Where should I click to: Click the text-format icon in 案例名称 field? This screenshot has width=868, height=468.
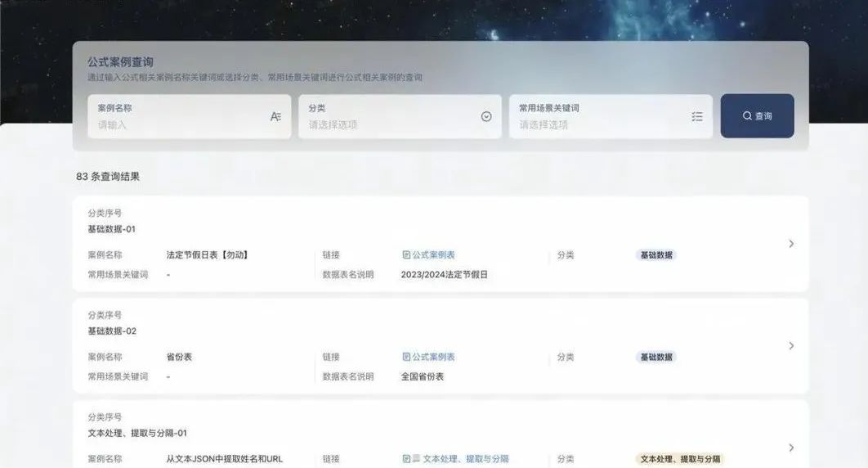275,117
